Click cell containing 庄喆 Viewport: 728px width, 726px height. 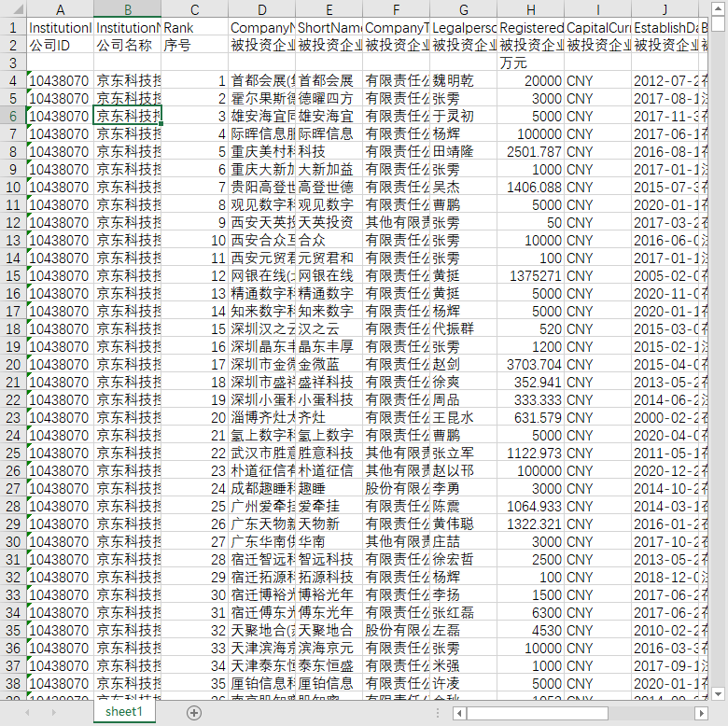[463, 542]
